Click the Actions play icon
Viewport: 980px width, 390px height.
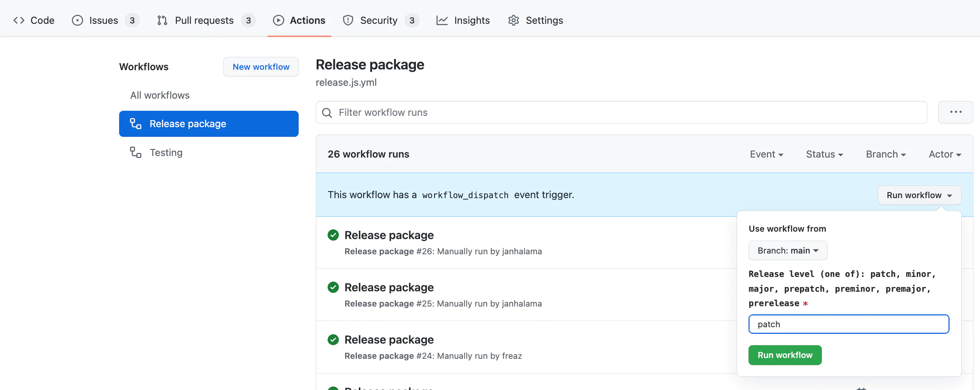(278, 20)
